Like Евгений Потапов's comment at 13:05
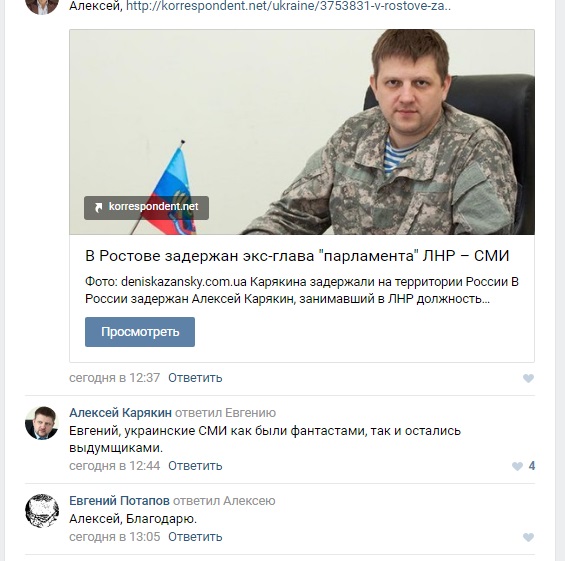Image resolution: width=565 pixels, height=561 pixels. point(528,537)
